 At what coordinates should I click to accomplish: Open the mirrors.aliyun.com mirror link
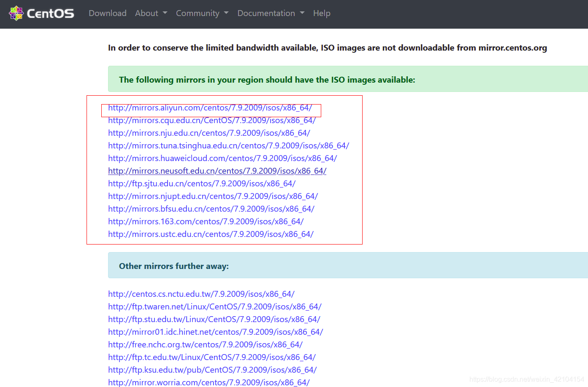pyautogui.click(x=210, y=108)
